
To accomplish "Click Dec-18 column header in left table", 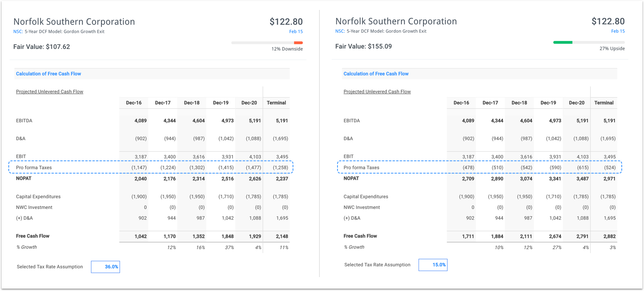I will pyautogui.click(x=192, y=103).
